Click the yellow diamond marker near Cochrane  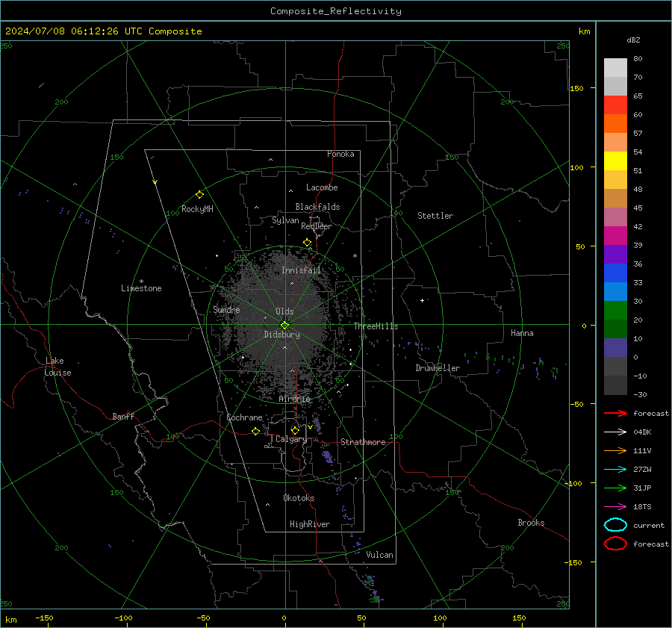click(255, 431)
